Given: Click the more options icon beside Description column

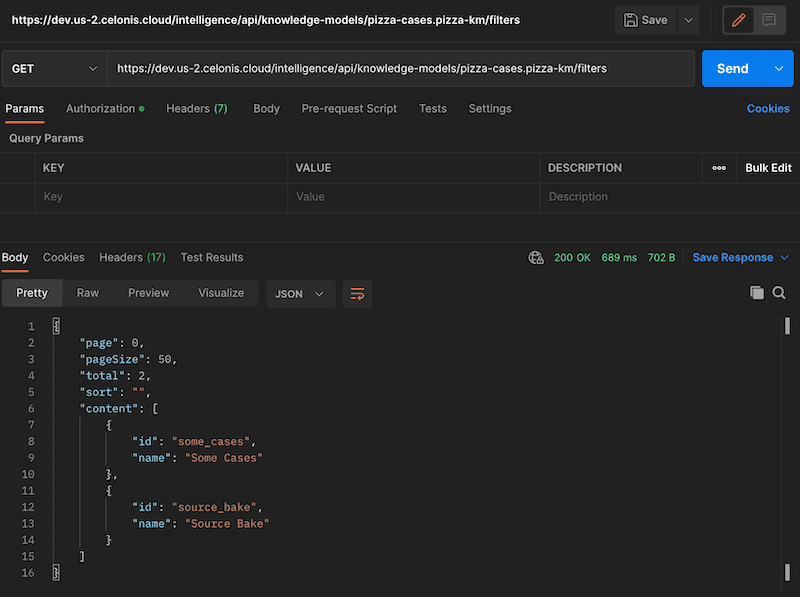Looking at the screenshot, I should click(720, 167).
